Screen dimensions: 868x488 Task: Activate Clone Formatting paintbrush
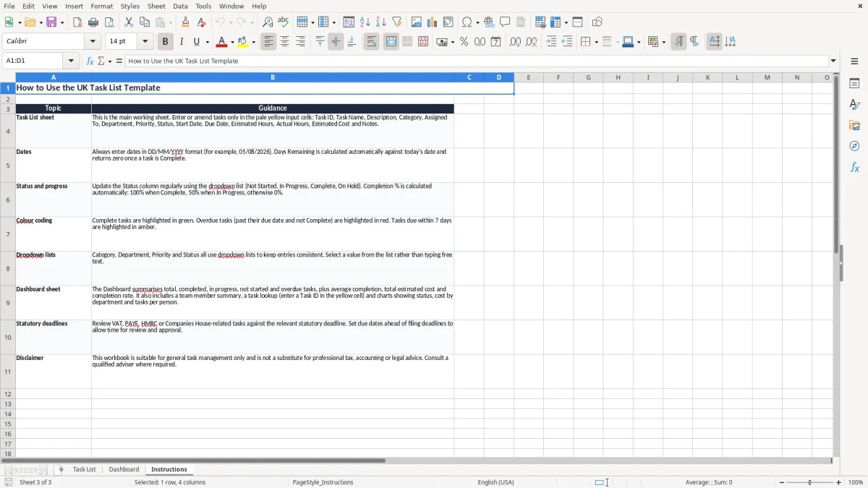(x=186, y=22)
